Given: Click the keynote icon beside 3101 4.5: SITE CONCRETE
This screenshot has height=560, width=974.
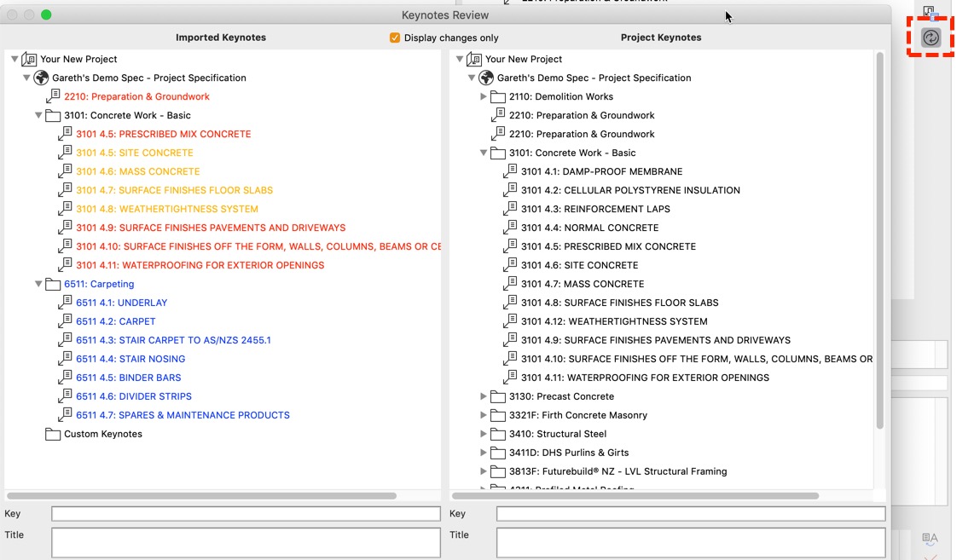Looking at the screenshot, I should tap(65, 153).
